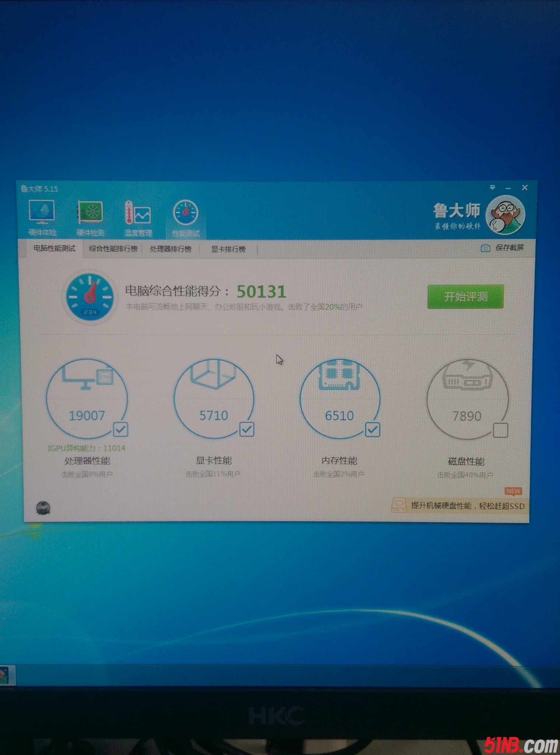Switch to the 综合性能排行榜 tab
The width and height of the screenshot is (560, 755).
coord(113,249)
